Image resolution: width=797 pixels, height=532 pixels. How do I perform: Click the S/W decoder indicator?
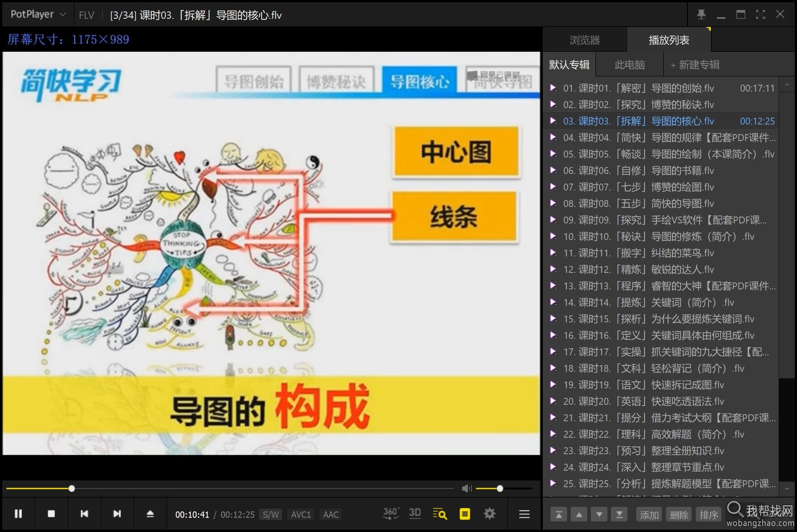[x=271, y=515]
